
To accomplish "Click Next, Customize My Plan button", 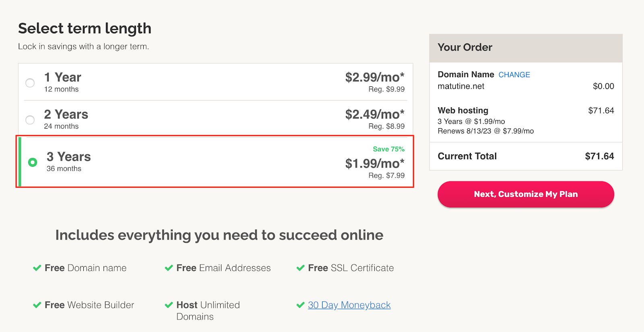I will (526, 194).
